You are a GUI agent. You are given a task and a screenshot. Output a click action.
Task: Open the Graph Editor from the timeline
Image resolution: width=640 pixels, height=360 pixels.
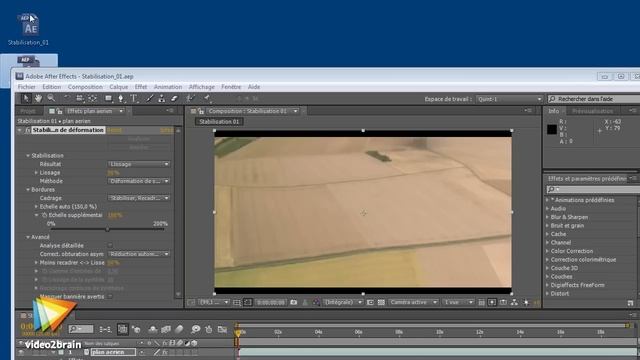[x=222, y=329]
